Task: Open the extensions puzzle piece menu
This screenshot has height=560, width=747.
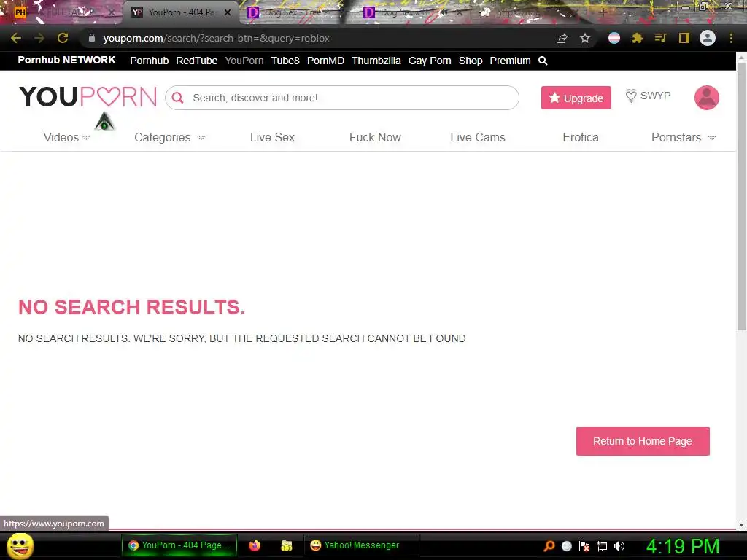Action: pos(638,38)
